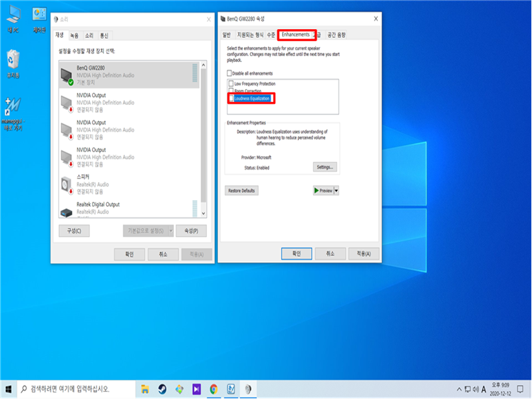Open the My PC desktop icon
532x399 pixels.
pos(13,19)
